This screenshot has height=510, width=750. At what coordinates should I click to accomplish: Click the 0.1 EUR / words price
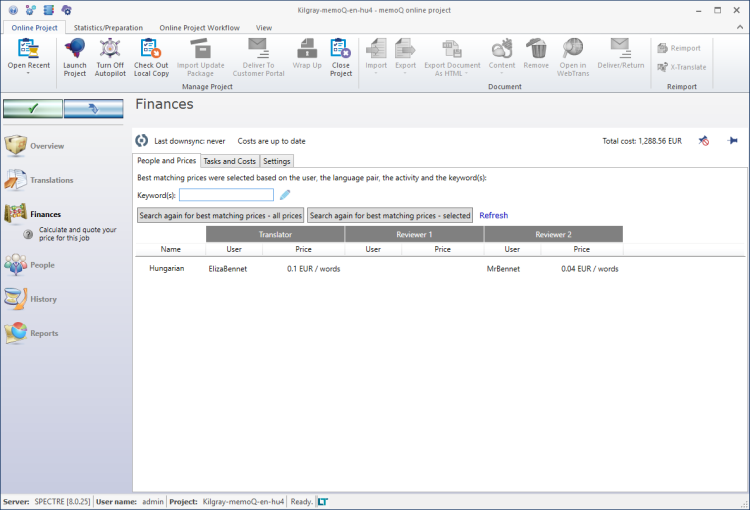click(313, 269)
